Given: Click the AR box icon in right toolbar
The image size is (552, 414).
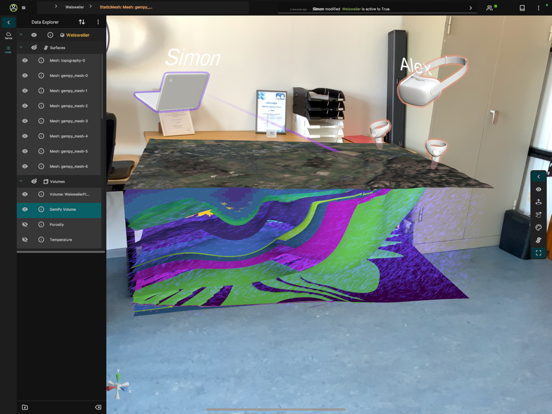Looking at the screenshot, I should click(x=538, y=215).
